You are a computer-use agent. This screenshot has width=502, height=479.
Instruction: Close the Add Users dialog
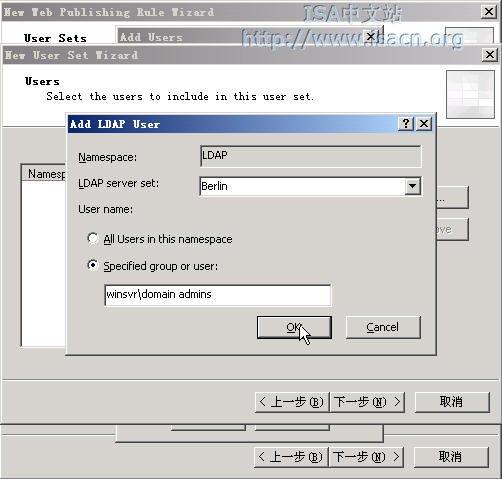[x=371, y=36]
